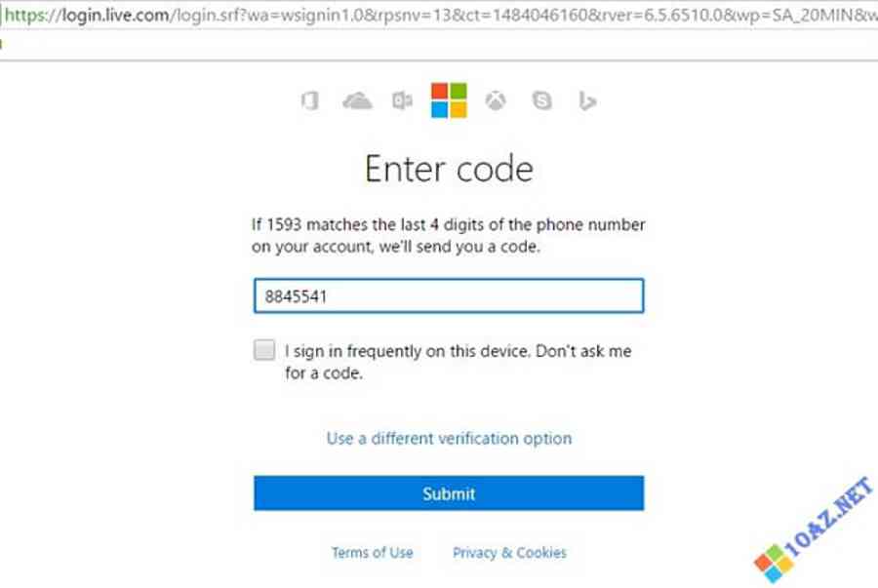Screen dimensions: 878x588
Task: Click the "Enter code" heading
Action: 449,169
